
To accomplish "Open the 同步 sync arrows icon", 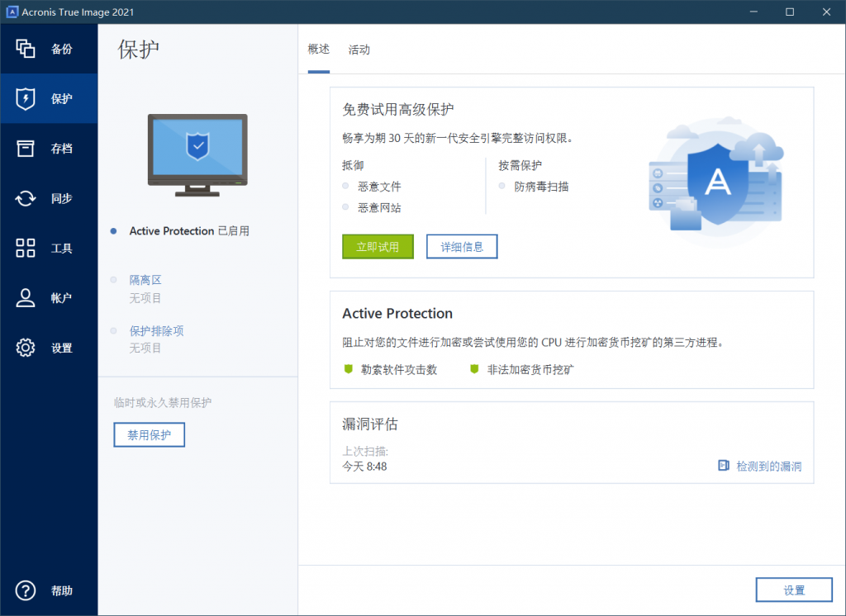I will (25, 198).
